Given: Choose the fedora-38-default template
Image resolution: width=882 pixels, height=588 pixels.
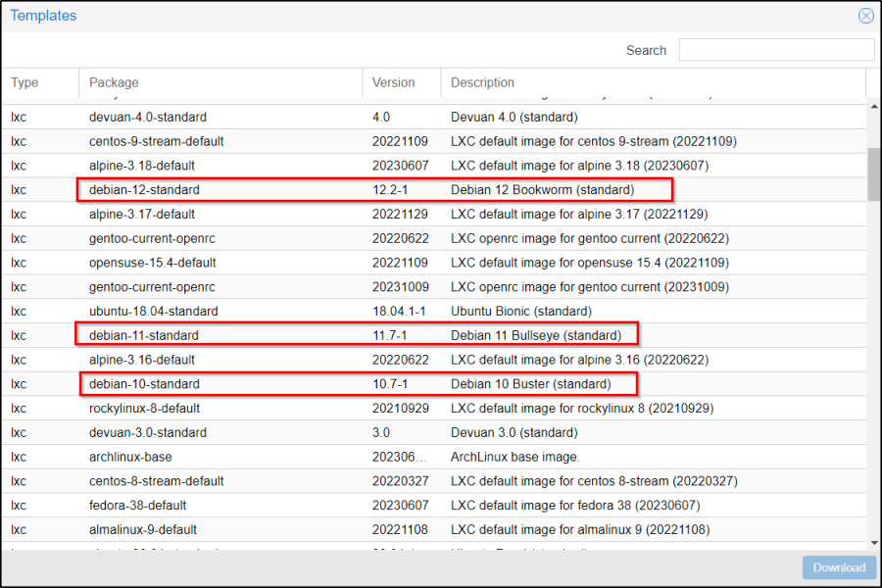Looking at the screenshot, I should tap(137, 506).
